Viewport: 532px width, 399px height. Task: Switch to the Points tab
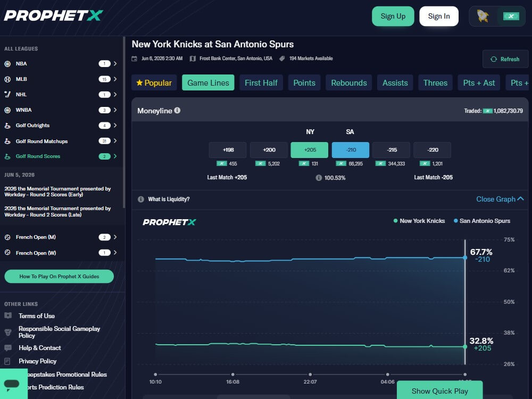304,83
